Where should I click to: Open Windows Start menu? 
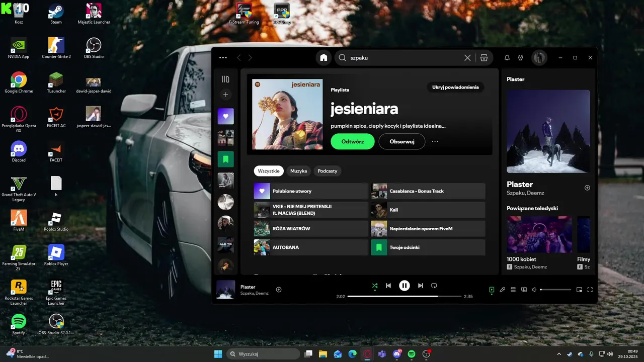[x=218, y=354]
